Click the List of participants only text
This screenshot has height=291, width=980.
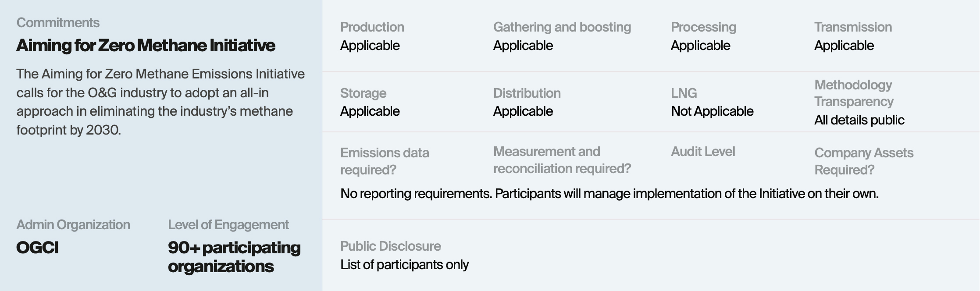coord(404,265)
